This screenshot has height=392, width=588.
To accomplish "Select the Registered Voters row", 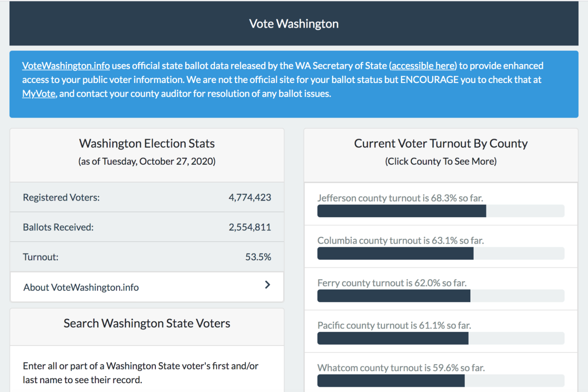I will [x=147, y=197].
